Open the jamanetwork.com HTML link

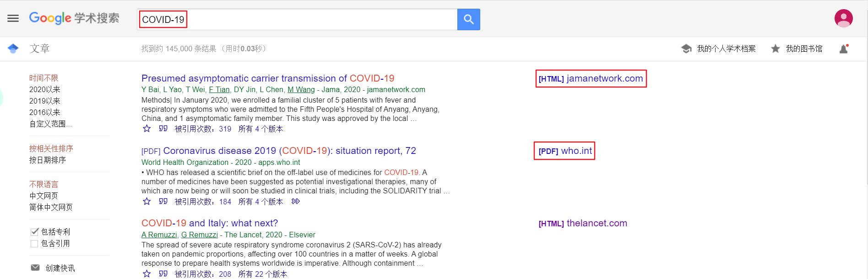coord(591,78)
